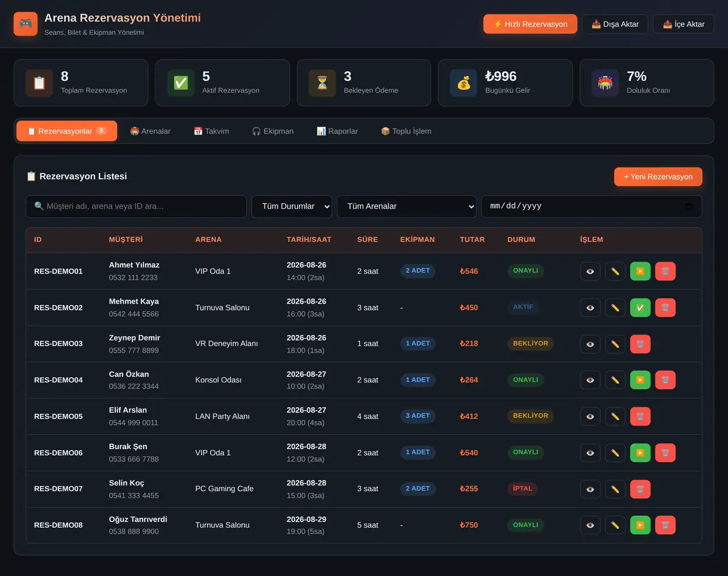Open the Tüm Durumlar status filter dropdown
This screenshot has width=728, height=576.
(292, 206)
